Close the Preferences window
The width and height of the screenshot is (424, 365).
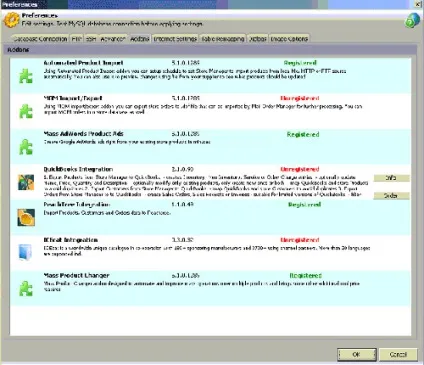(418, 4)
